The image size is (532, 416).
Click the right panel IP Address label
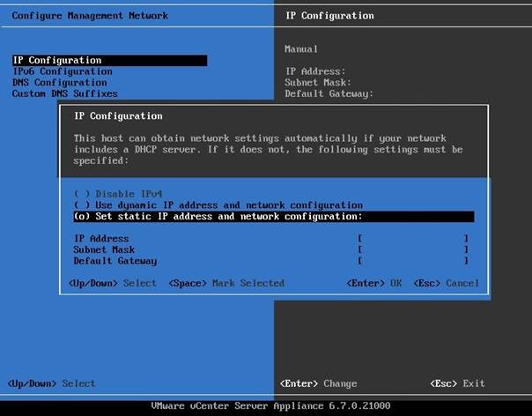point(315,71)
